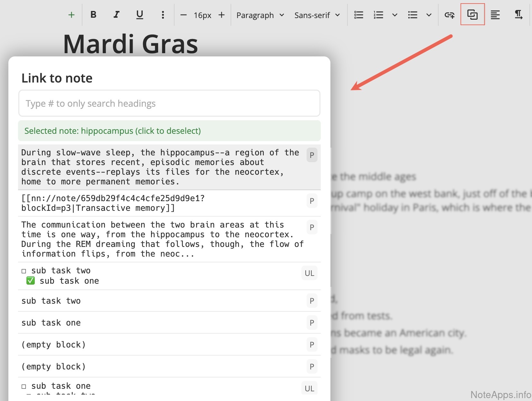Insert a checklist with the checklist icon

click(358, 15)
